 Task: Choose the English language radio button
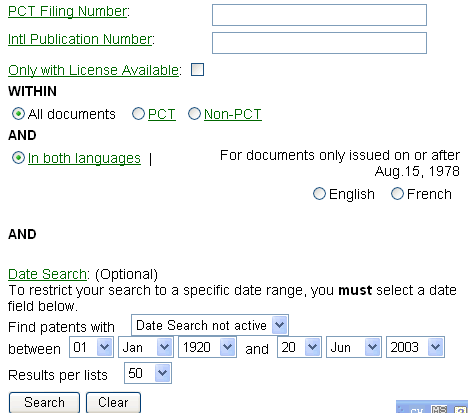coord(319,194)
